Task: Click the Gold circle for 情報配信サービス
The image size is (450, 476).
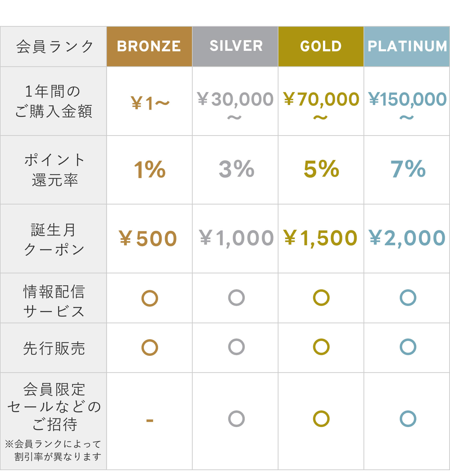Action: (x=321, y=297)
